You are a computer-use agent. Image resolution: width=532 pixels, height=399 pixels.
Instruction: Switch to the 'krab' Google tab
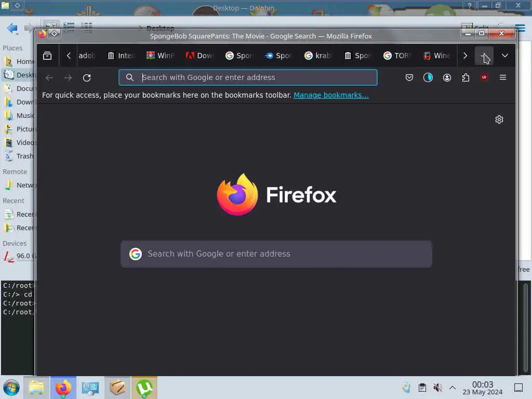click(318, 56)
